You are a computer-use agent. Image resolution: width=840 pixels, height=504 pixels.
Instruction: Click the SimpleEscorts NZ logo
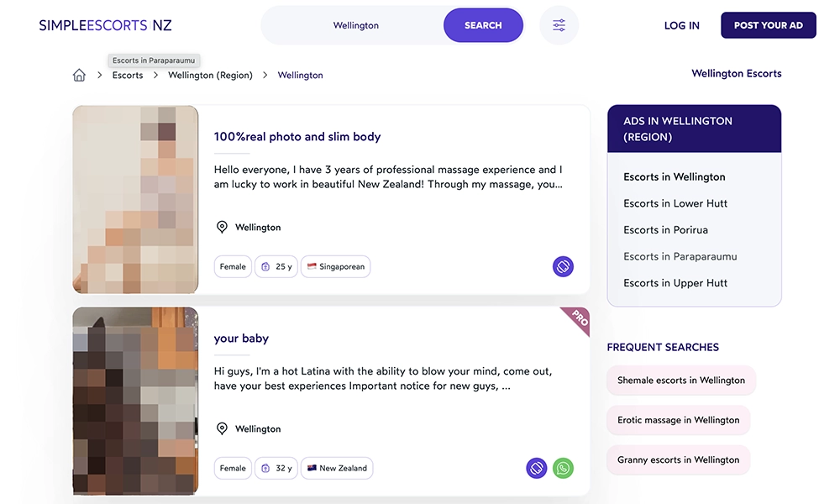(105, 25)
